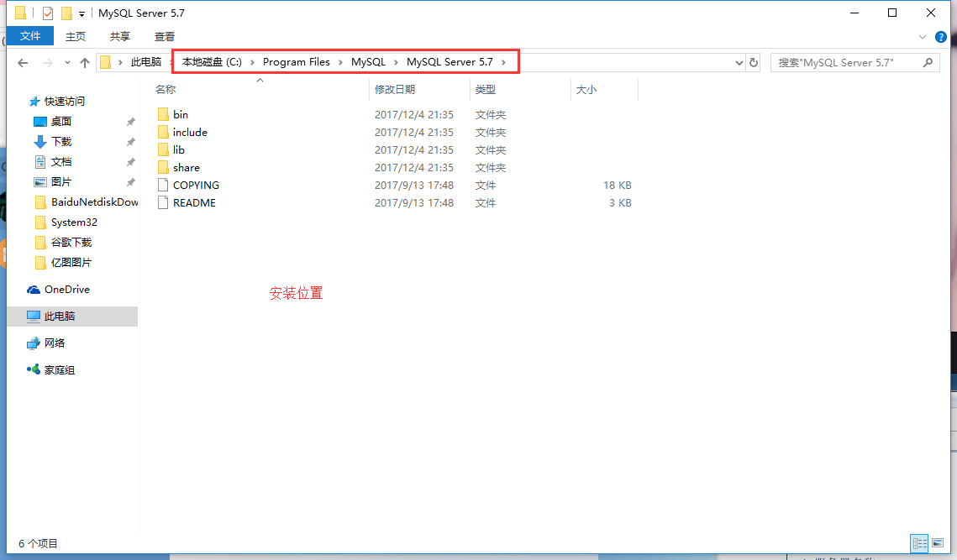Expand chevron after MySQL Server 5.7 breadcrumb

pos(503,62)
